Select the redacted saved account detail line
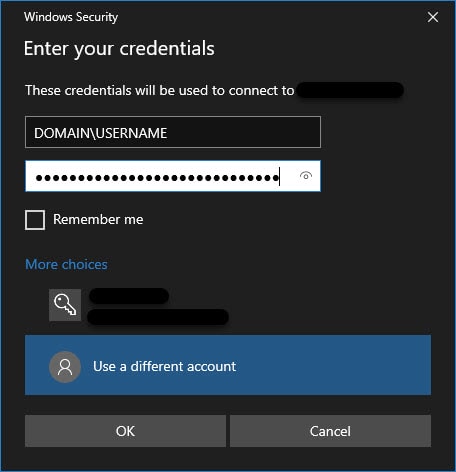The image size is (456, 472). [158, 317]
